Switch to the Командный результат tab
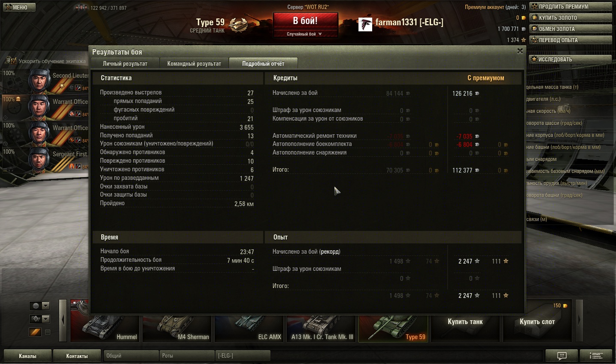The image size is (616, 364). click(x=194, y=64)
